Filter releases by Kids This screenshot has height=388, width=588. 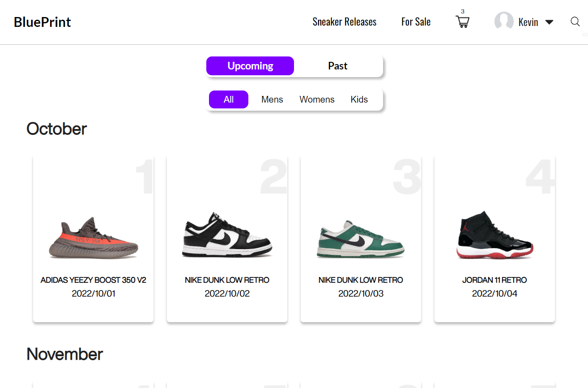coord(359,99)
